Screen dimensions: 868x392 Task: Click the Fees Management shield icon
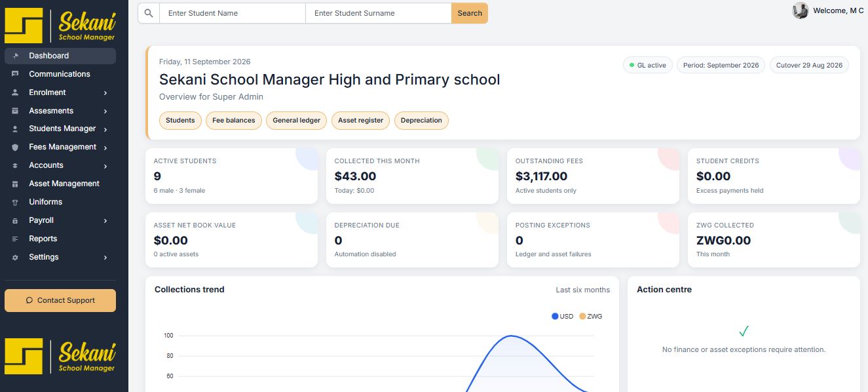pyautogui.click(x=15, y=147)
